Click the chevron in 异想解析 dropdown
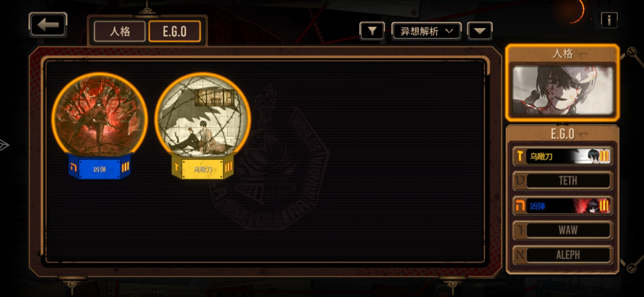This screenshot has height=297, width=644. pos(449,31)
